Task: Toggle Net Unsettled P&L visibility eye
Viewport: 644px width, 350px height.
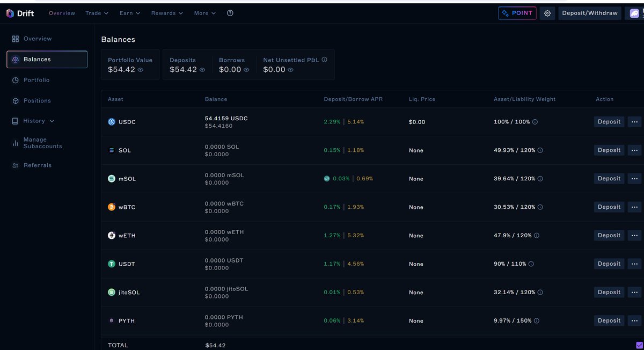Action: point(290,70)
